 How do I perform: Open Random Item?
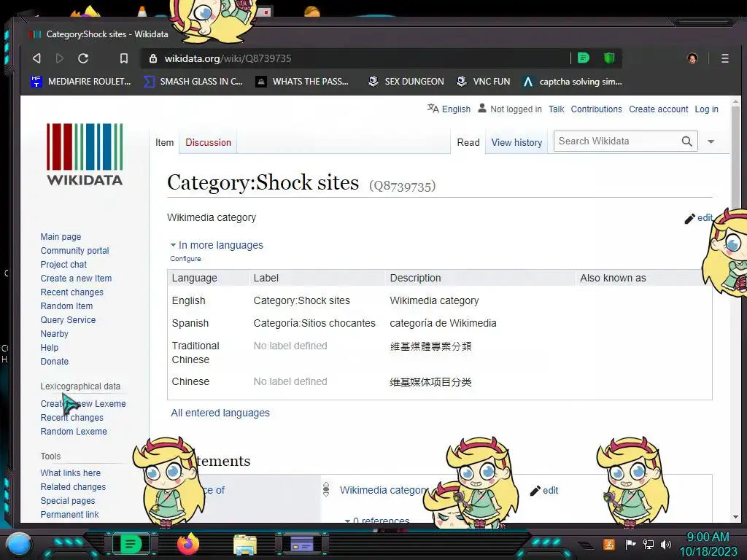click(66, 306)
